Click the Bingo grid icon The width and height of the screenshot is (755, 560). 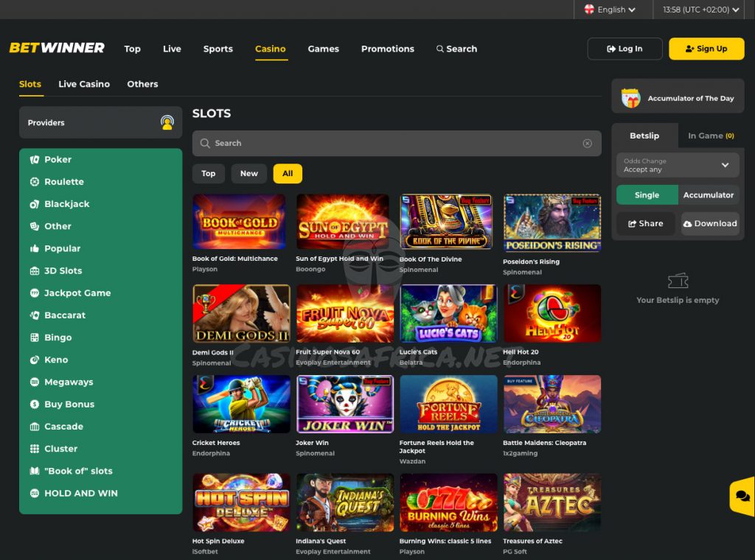click(x=34, y=337)
